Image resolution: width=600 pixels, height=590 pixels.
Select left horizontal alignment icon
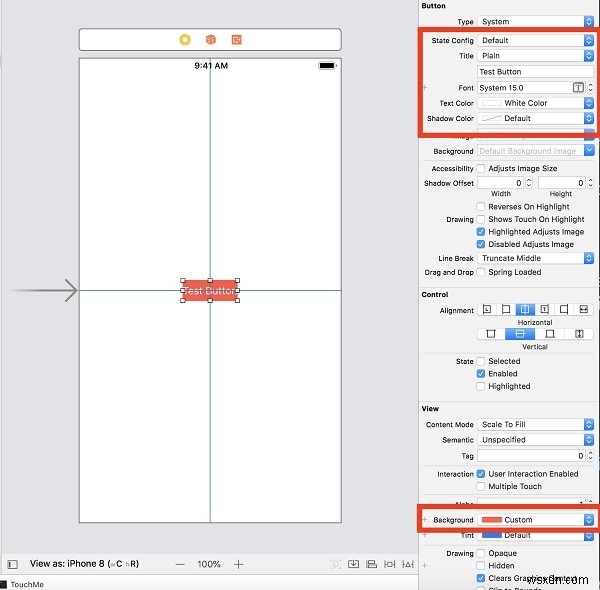click(x=506, y=309)
